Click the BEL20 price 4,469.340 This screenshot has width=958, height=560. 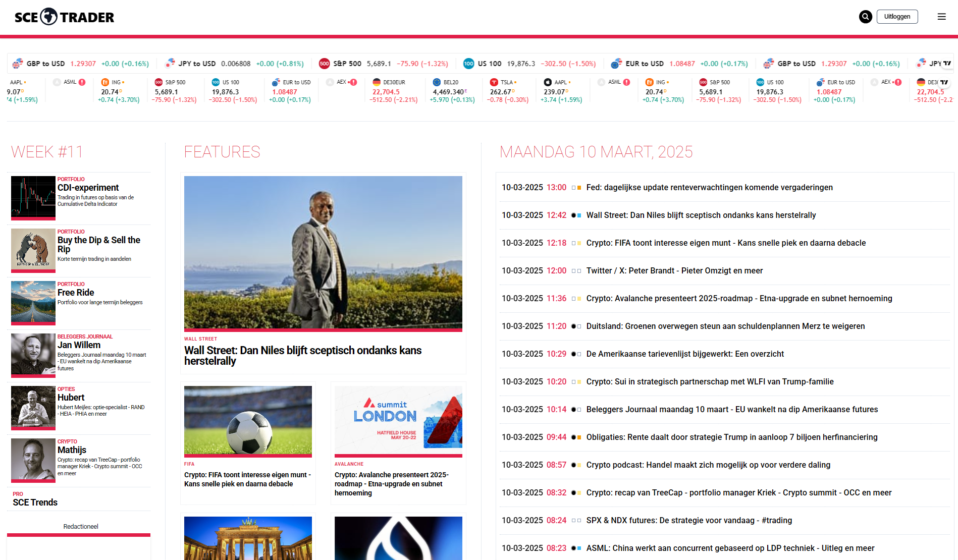tap(449, 92)
